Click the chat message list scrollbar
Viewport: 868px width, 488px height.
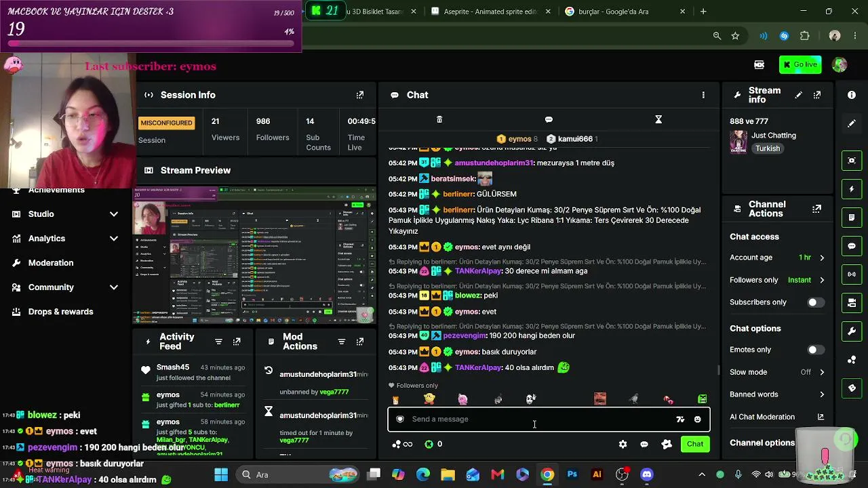pyautogui.click(x=719, y=369)
